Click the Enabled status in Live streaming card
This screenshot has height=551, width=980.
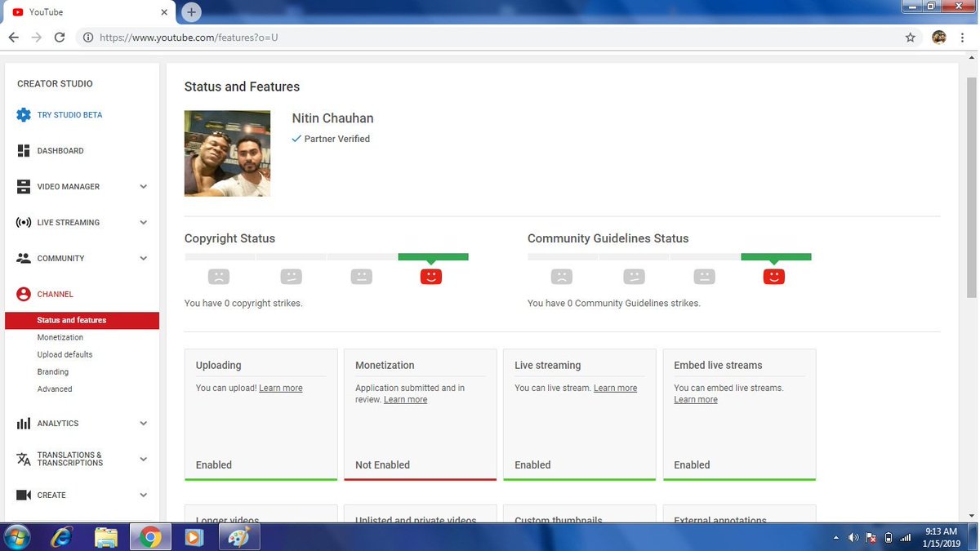tap(532, 464)
